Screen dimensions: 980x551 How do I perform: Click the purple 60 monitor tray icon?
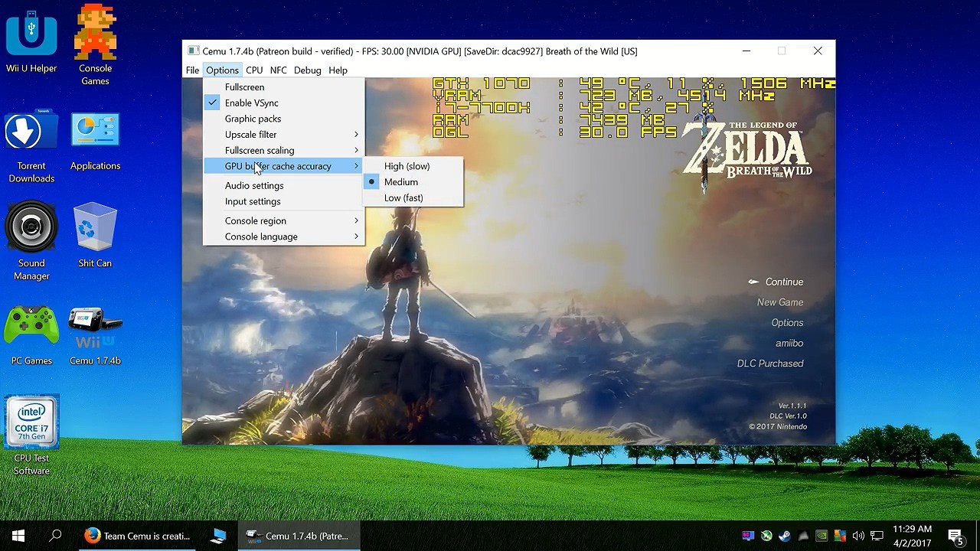tap(748, 536)
